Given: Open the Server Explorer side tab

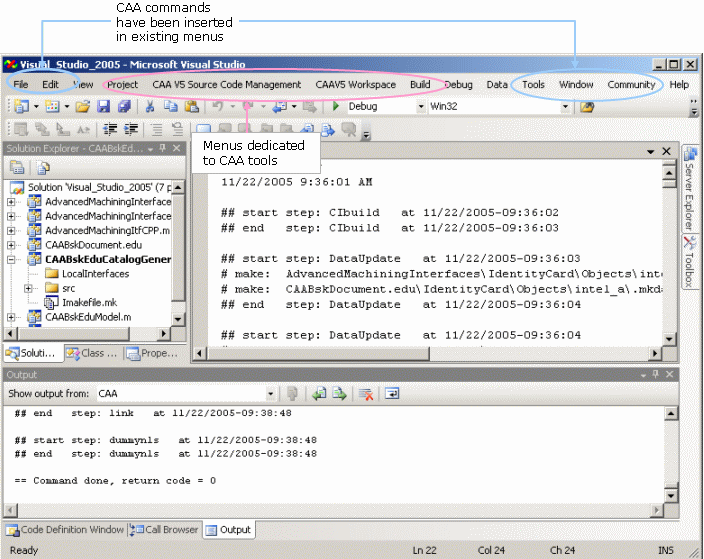Looking at the screenshot, I should pos(690,189).
